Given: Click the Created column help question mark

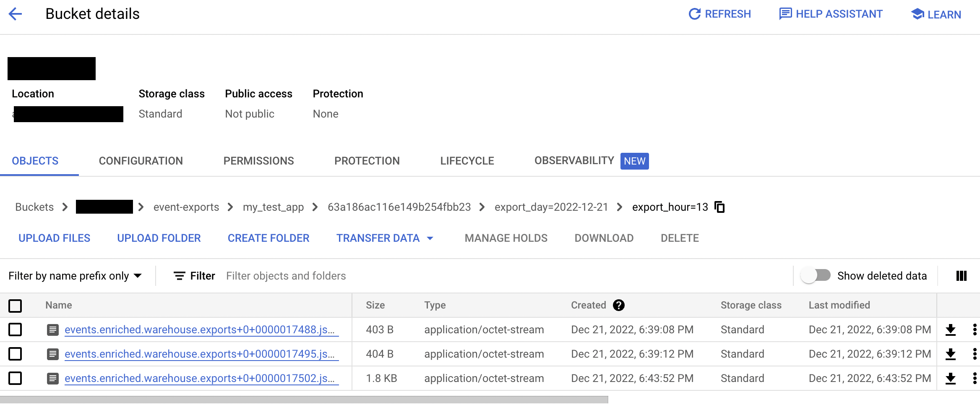Looking at the screenshot, I should [x=619, y=305].
